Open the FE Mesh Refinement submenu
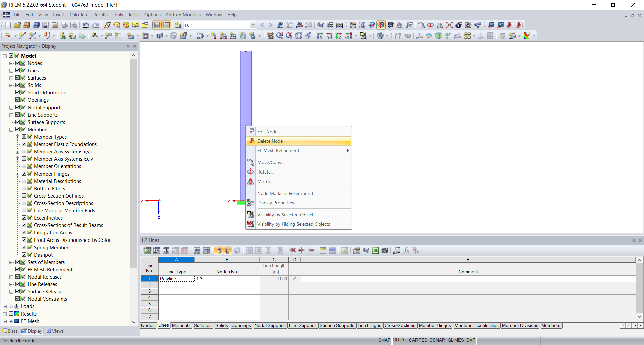The height and width of the screenshot is (345, 644). click(299, 150)
